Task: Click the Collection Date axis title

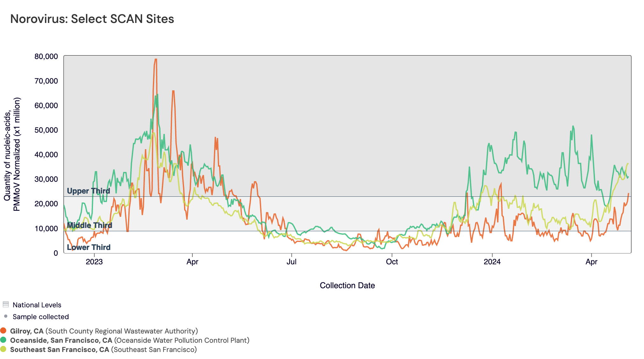Action: 347,285
